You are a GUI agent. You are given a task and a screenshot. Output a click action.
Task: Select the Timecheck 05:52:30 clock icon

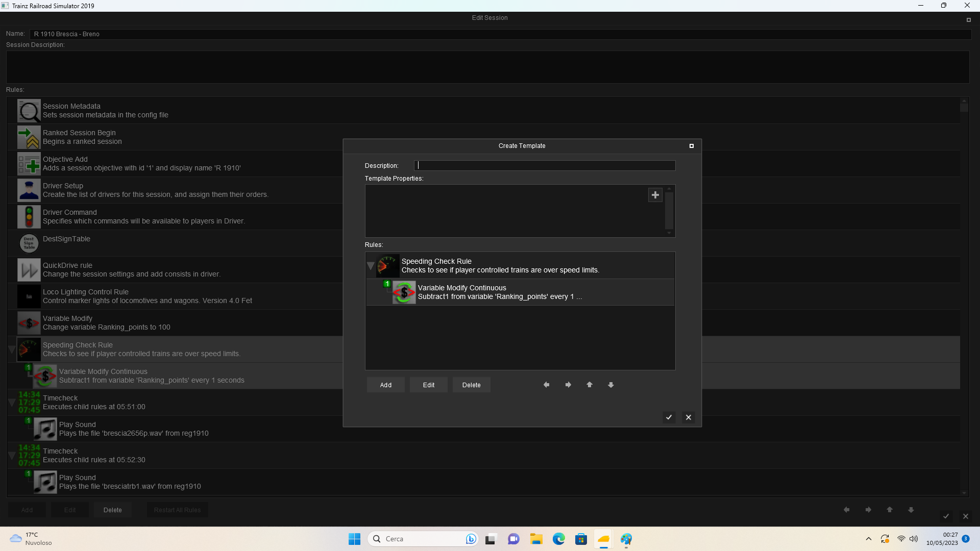[x=29, y=456]
